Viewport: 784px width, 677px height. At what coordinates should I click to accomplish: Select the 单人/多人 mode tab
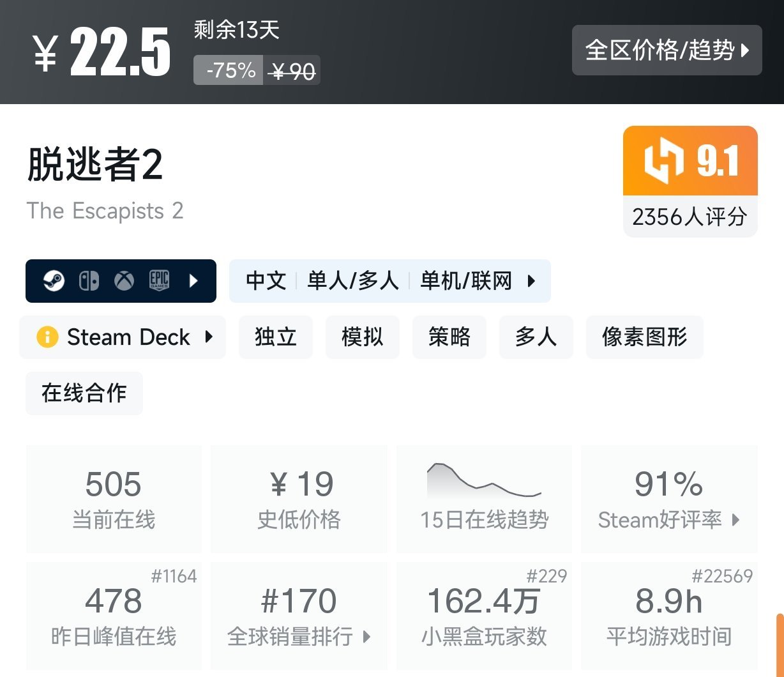[353, 281]
